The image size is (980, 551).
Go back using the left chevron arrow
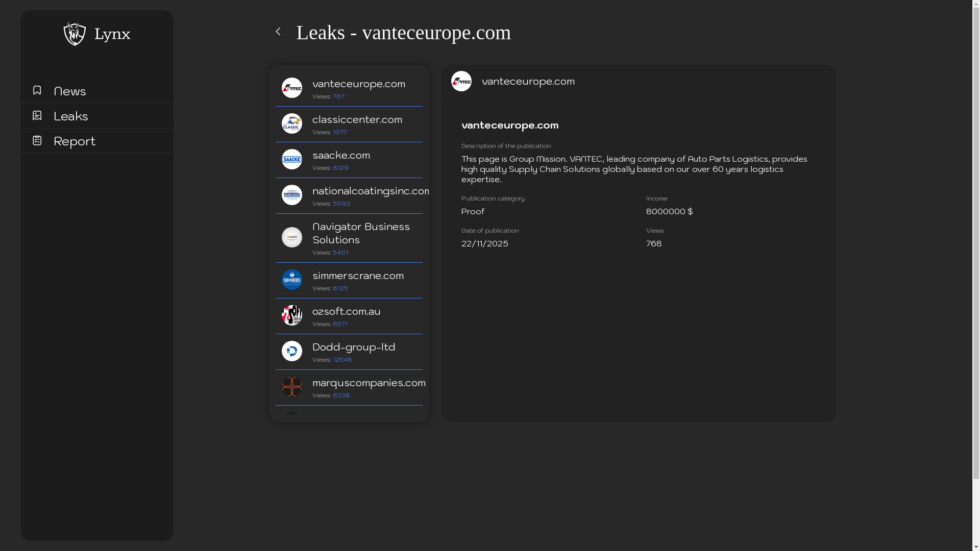278,32
